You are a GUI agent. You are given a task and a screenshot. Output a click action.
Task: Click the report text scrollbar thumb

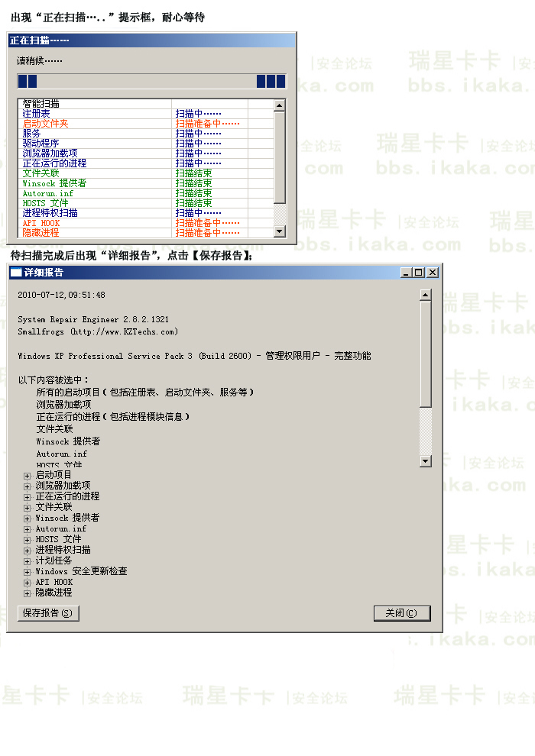426,354
